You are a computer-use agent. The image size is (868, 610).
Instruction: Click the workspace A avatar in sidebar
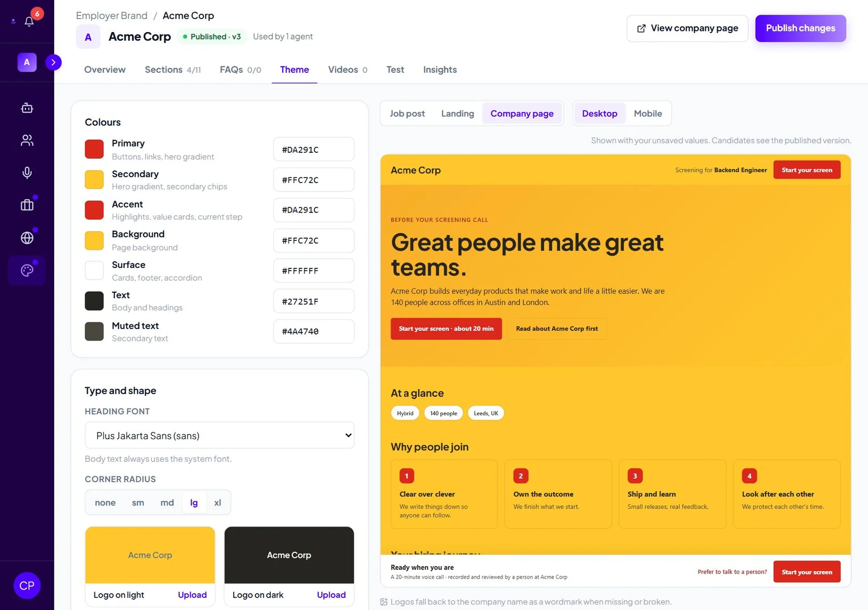click(x=27, y=62)
